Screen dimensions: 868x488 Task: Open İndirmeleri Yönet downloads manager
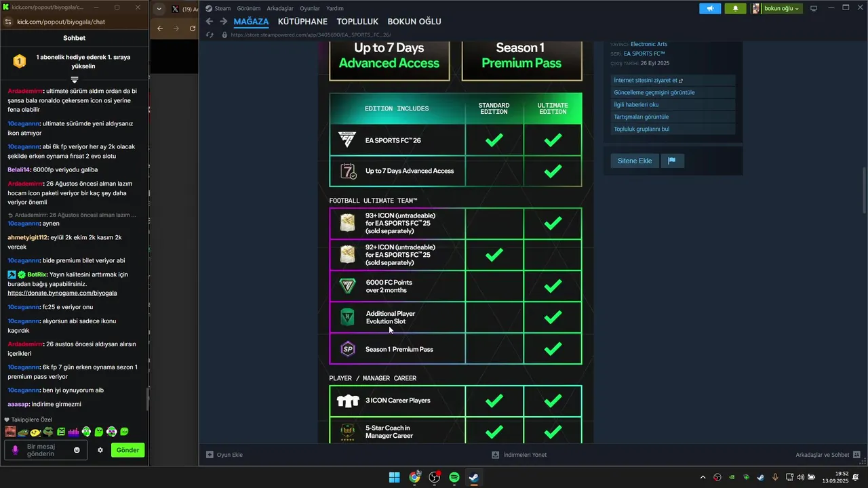pos(519,455)
